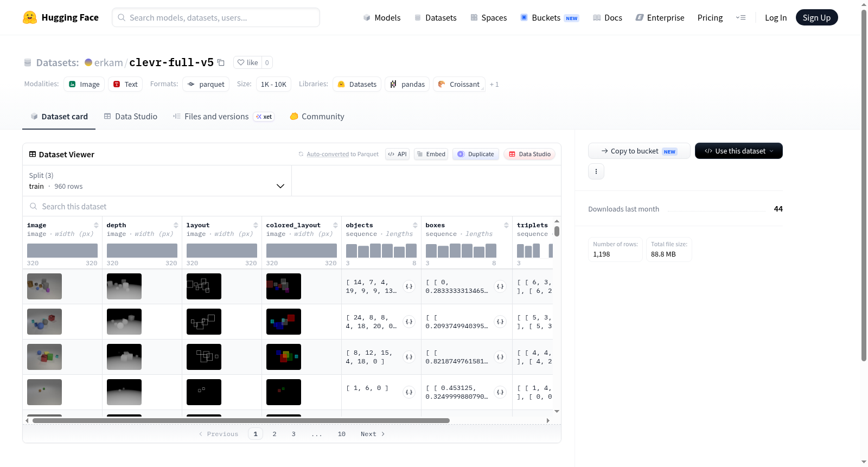Open the Files and versions tab
The width and height of the screenshot is (868, 467).
224,117
